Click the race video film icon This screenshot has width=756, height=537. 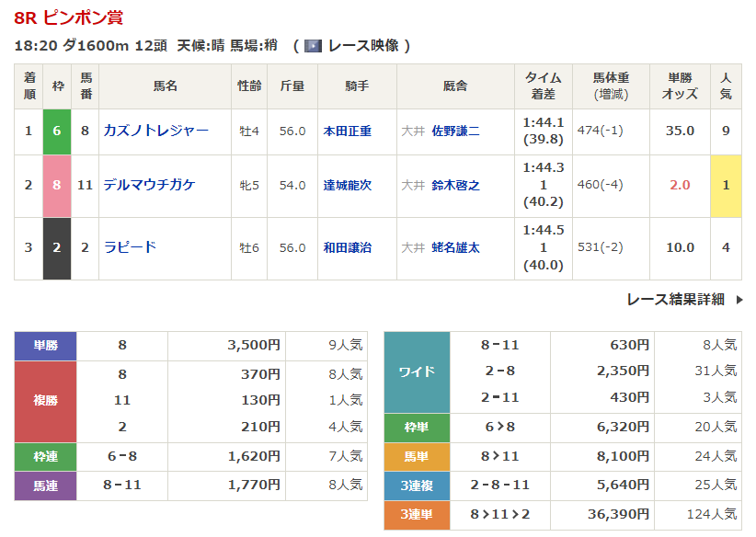point(313,46)
